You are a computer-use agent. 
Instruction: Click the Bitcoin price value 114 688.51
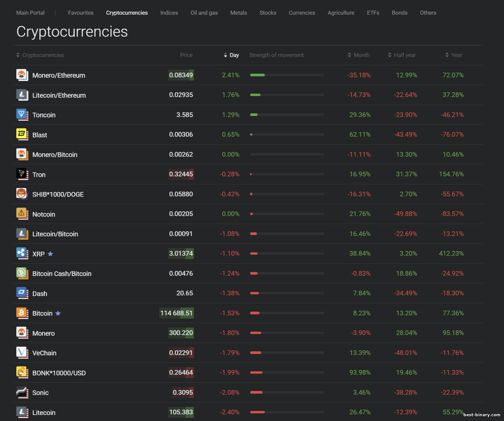176,313
